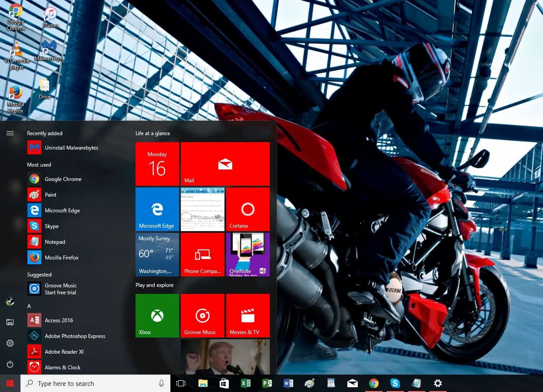
Task: Open Task View on the taskbar
Action: pyautogui.click(x=181, y=383)
